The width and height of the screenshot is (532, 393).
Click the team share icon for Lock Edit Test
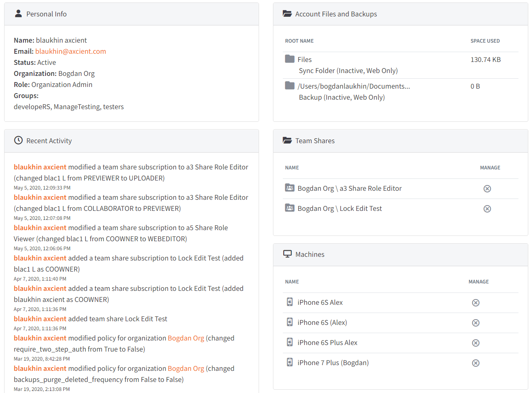point(289,208)
